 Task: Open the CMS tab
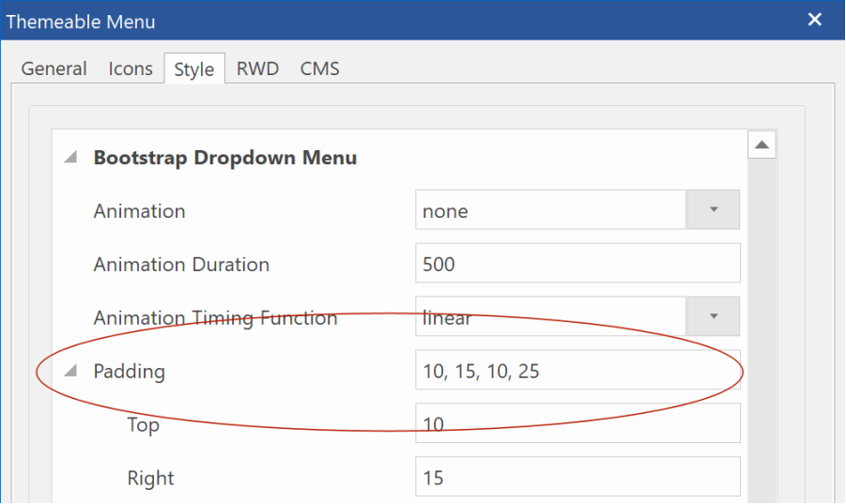coord(319,69)
